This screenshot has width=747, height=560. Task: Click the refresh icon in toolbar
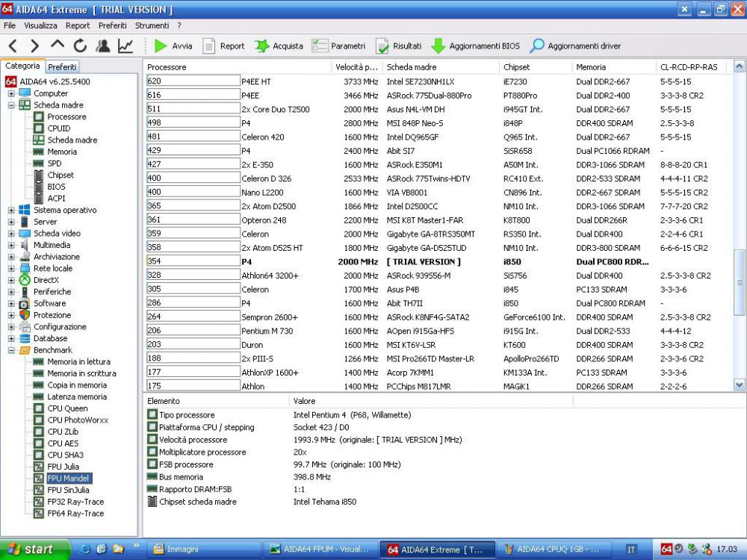point(80,46)
